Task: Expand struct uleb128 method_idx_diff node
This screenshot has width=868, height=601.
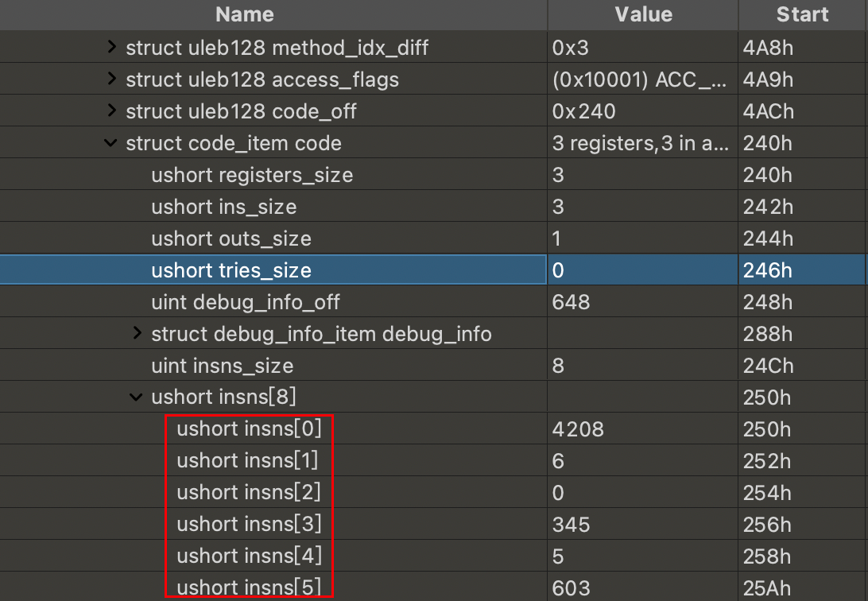Action: (111, 48)
